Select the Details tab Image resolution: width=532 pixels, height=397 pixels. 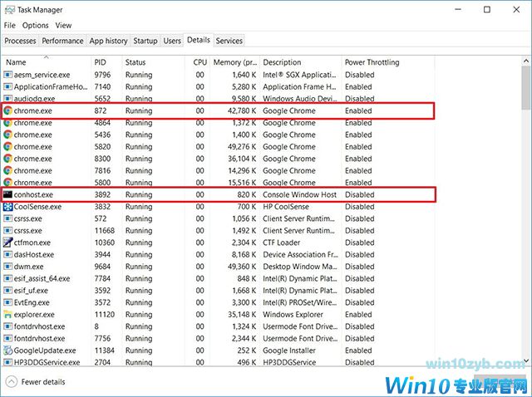tap(199, 40)
